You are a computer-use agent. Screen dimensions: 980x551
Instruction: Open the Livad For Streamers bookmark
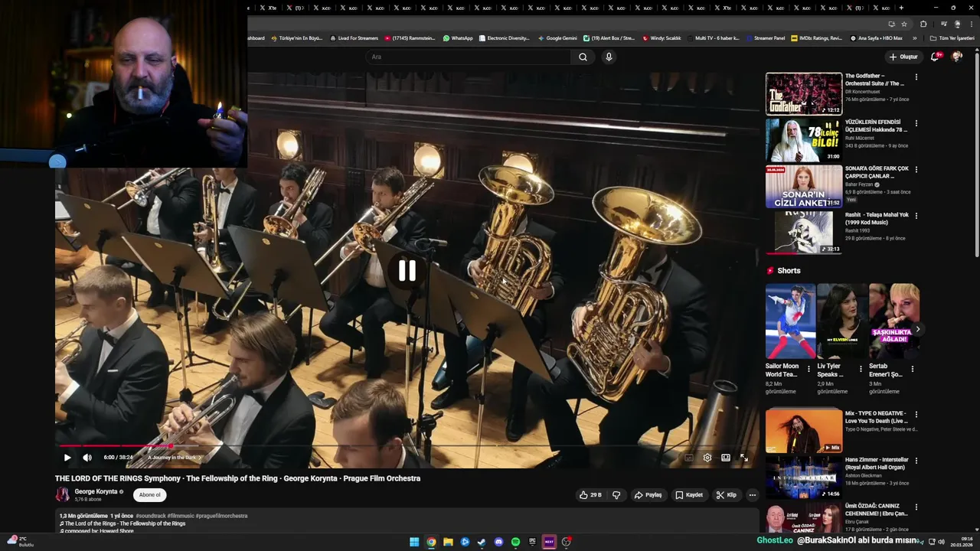pos(354,37)
